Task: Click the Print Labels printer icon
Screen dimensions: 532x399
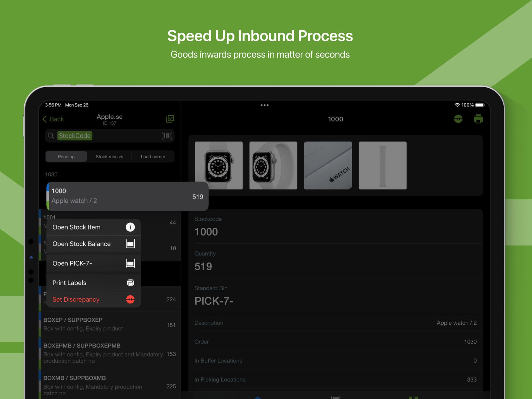Action: [130, 283]
